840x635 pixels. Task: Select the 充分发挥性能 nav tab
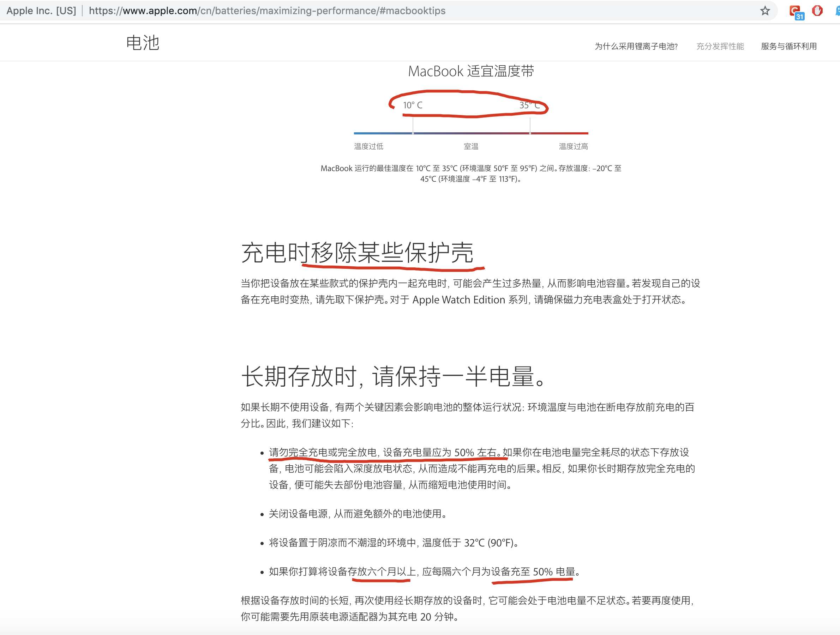(x=720, y=46)
